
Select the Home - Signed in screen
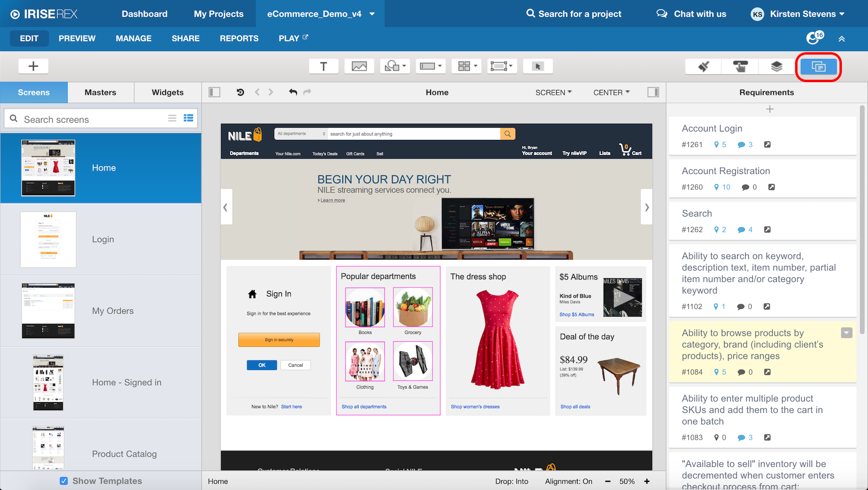tap(101, 382)
